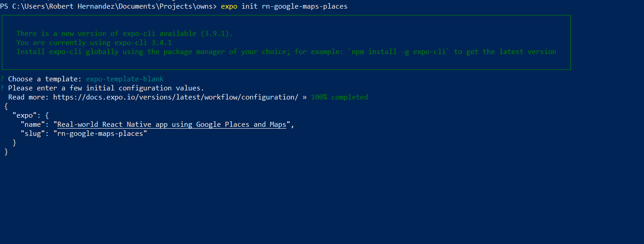
Task: Click the "expo" key in the JSON
Action: (x=25, y=115)
